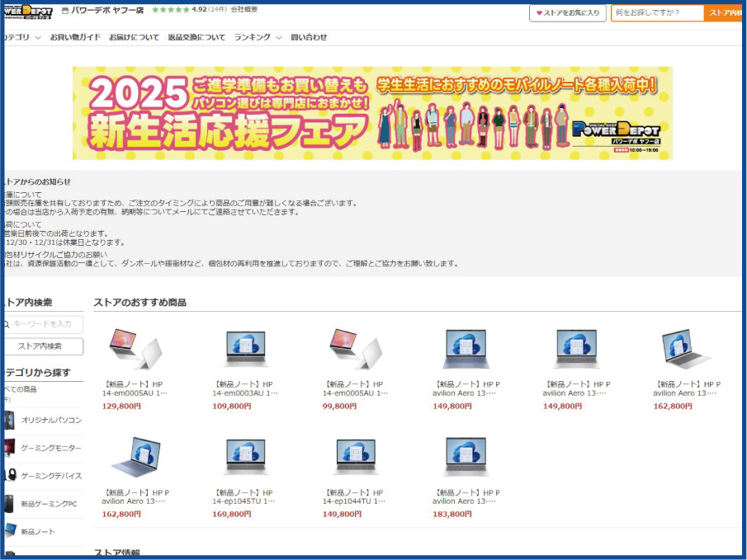Open the 109,800円 HP 14-em0003AU product image
The image size is (747, 560).
[246, 349]
